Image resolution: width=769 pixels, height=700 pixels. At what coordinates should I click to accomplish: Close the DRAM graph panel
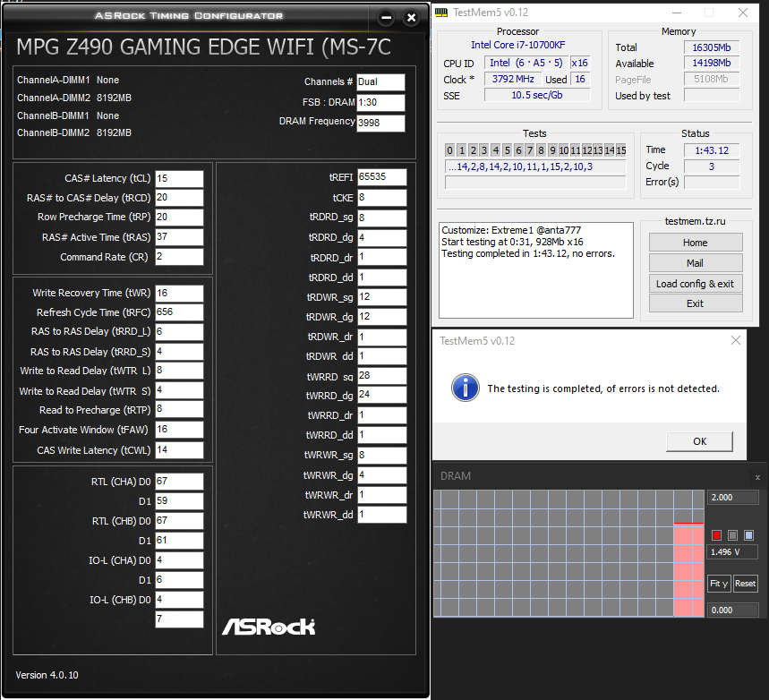click(757, 477)
